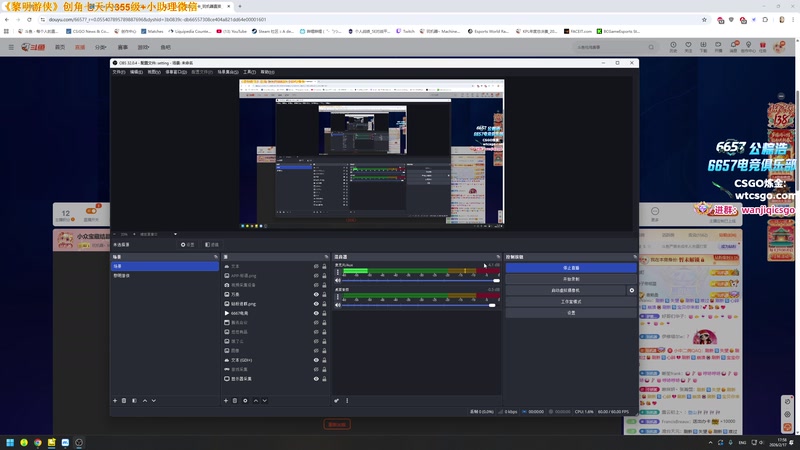Move source down in the Sources list
Image resolution: width=800 pixels, height=450 pixels.
click(265, 401)
